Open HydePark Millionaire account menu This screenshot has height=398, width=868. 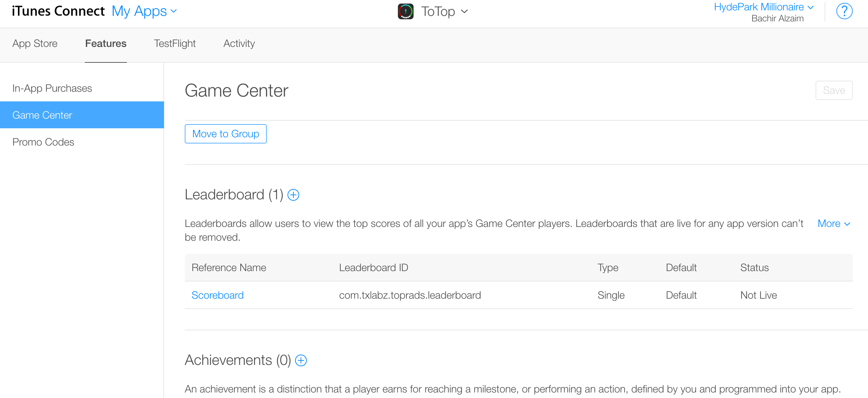pos(764,7)
